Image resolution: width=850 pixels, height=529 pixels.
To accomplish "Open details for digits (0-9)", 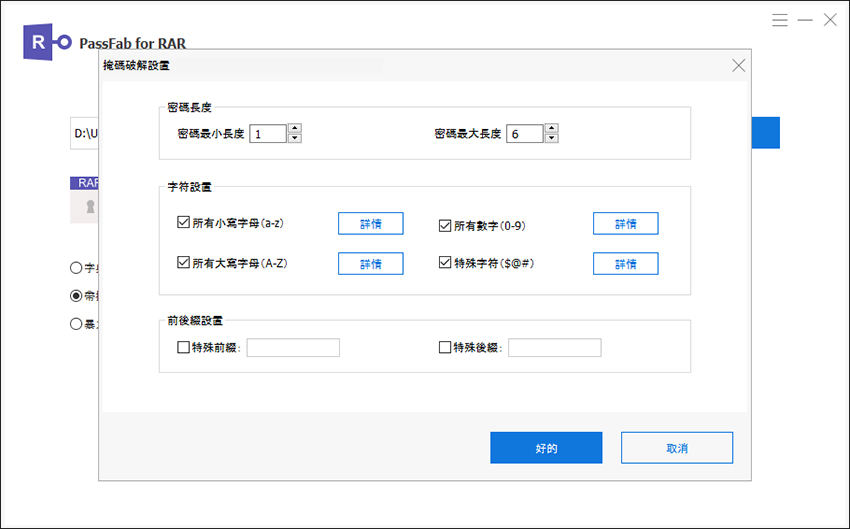I will coord(626,223).
